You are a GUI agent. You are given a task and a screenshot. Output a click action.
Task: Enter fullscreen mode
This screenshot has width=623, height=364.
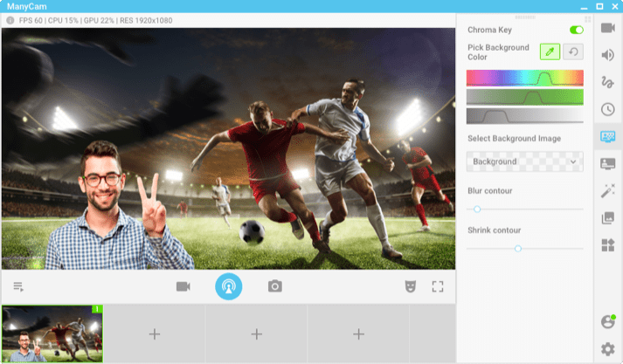coord(438,286)
